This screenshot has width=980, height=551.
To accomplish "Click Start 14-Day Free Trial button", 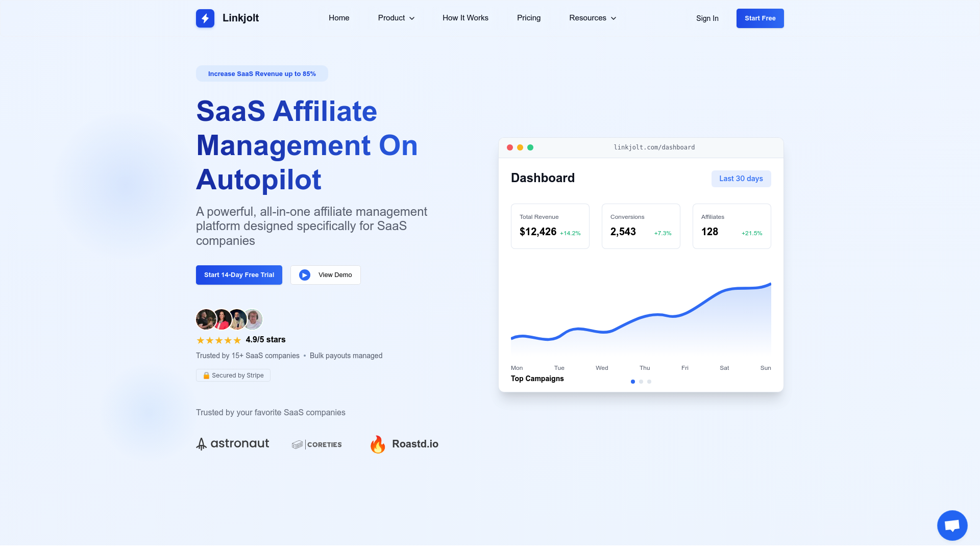I will pos(239,275).
